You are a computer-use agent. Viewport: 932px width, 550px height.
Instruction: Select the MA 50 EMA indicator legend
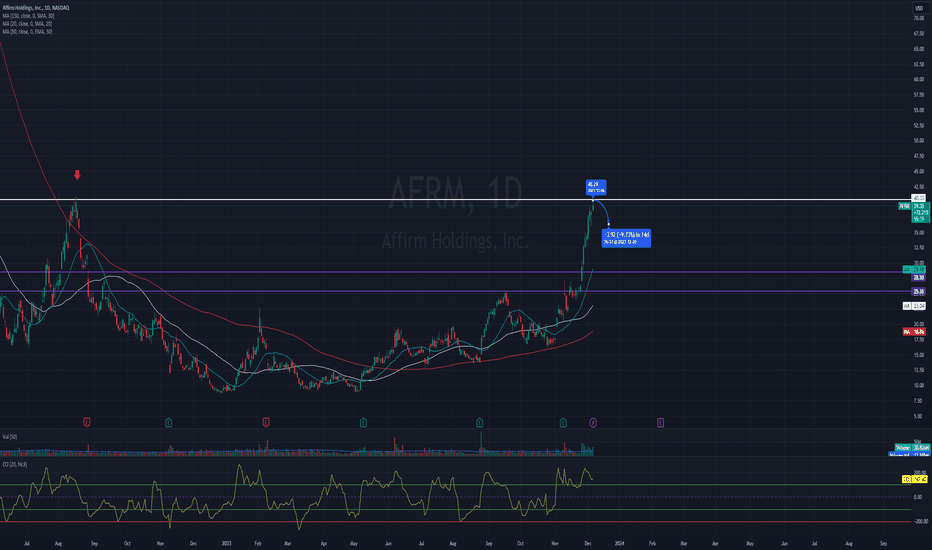tap(27, 32)
